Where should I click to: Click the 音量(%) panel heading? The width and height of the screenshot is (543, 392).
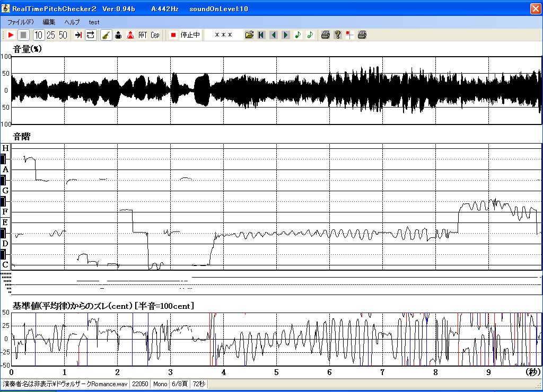tap(27, 49)
